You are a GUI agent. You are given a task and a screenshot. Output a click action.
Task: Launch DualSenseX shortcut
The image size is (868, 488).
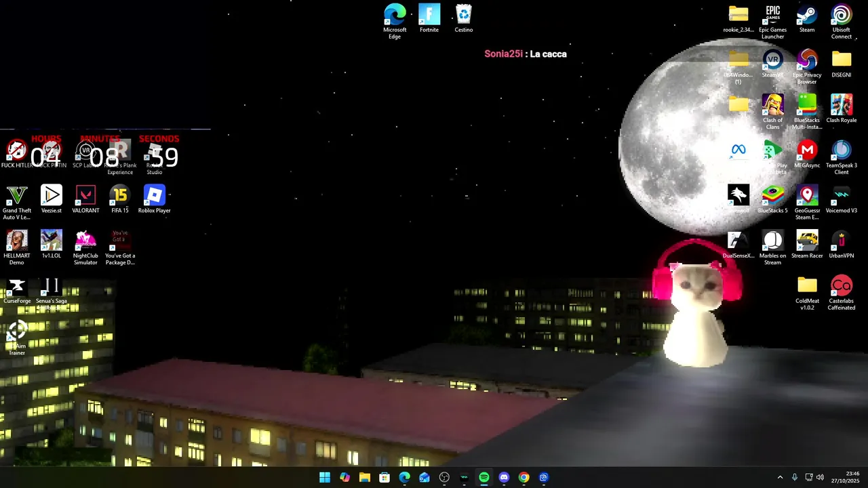coord(738,245)
